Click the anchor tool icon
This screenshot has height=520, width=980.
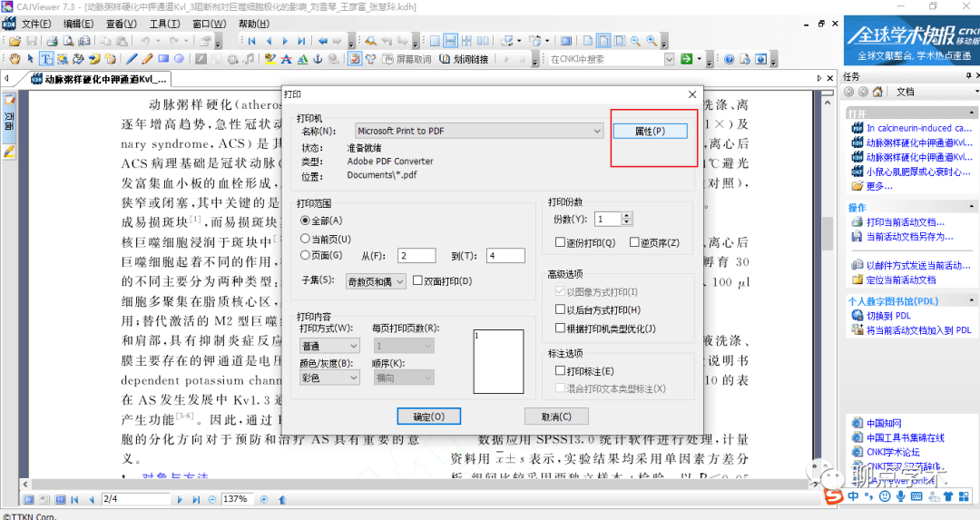[x=318, y=59]
